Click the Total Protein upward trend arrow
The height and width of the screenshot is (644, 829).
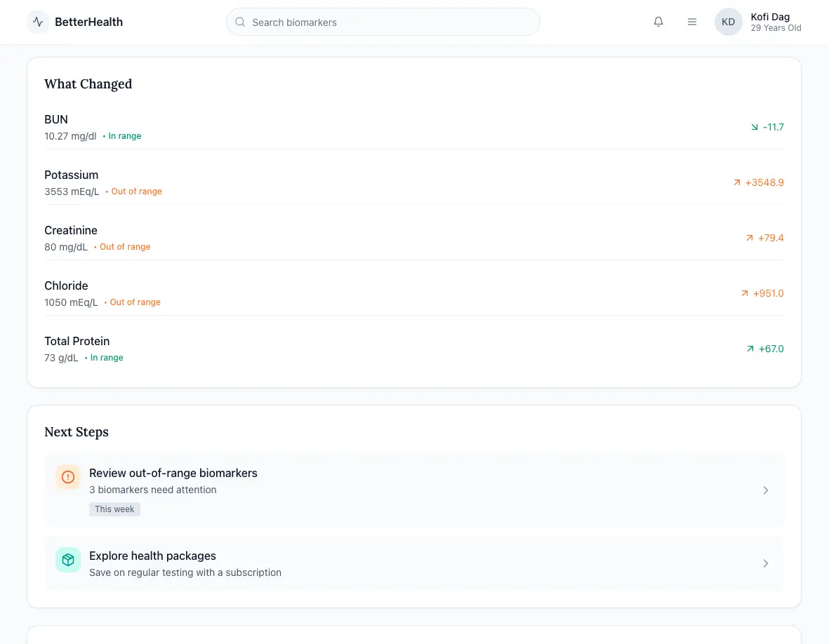pos(750,349)
